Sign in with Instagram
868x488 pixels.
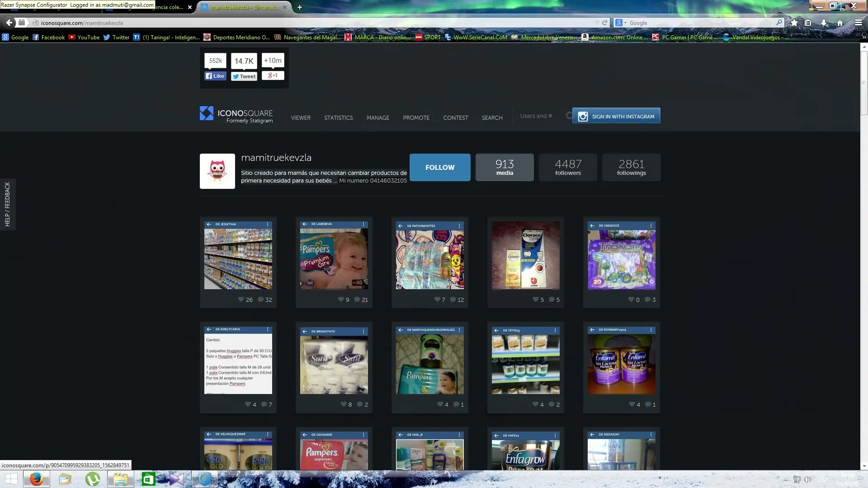pyautogui.click(x=616, y=116)
